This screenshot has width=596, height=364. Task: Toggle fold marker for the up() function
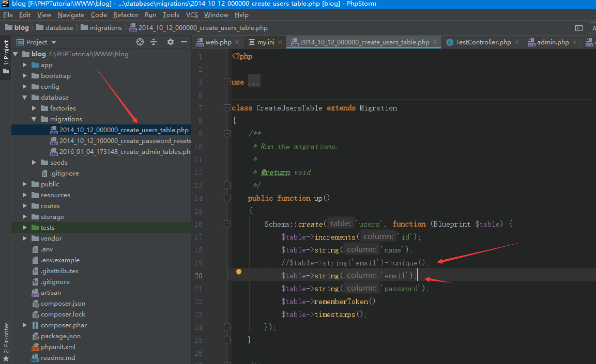pyautogui.click(x=226, y=198)
